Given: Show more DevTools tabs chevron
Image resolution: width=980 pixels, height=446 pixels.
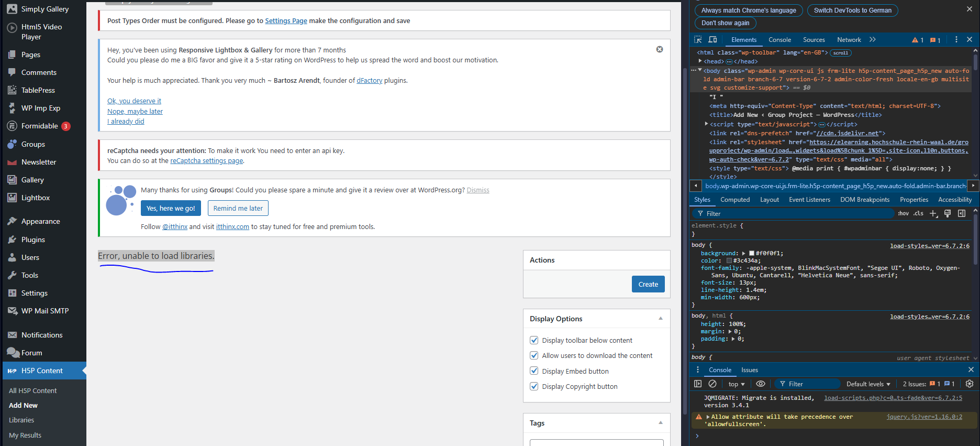Looking at the screenshot, I should pyautogui.click(x=872, y=40).
